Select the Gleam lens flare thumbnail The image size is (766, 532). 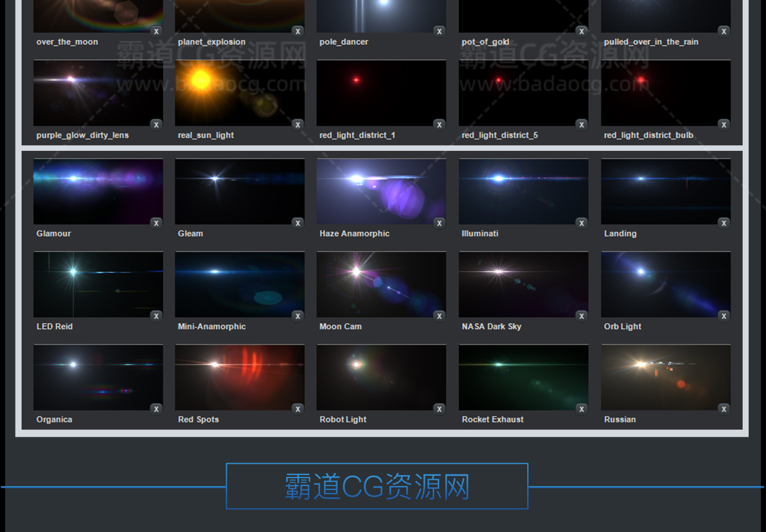(x=239, y=191)
